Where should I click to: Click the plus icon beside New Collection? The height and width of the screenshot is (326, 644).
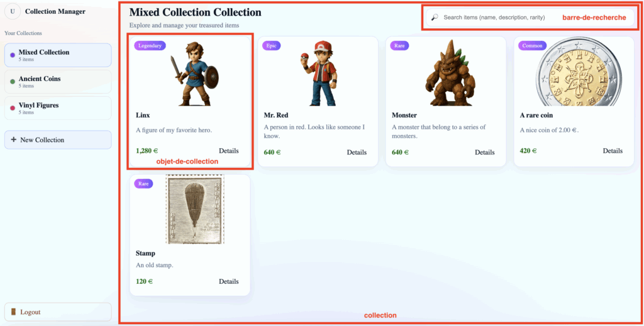point(13,139)
